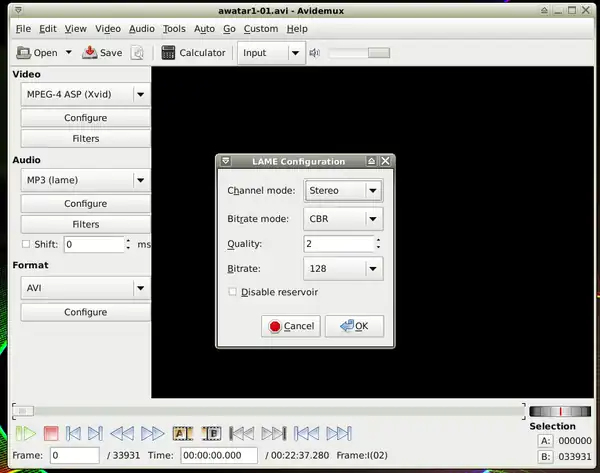Click the Play button in playback controls
The height and width of the screenshot is (473, 600).
pyautogui.click(x=25, y=433)
